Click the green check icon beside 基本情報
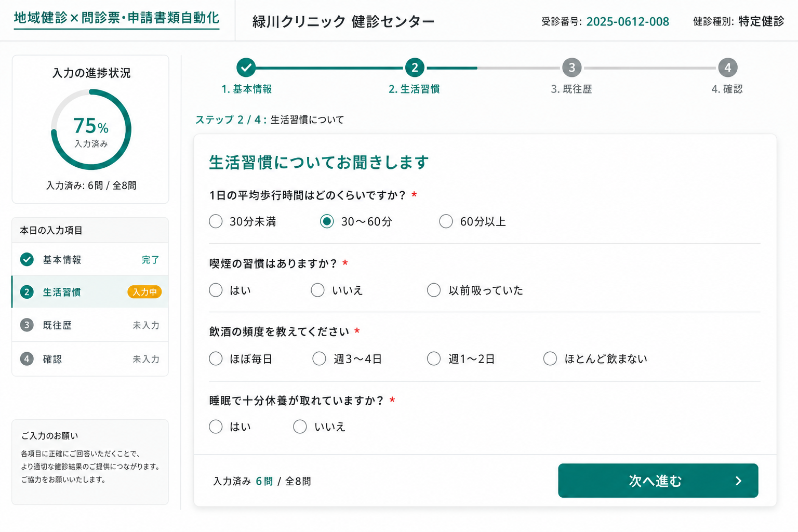This screenshot has height=532, width=798. (27, 259)
